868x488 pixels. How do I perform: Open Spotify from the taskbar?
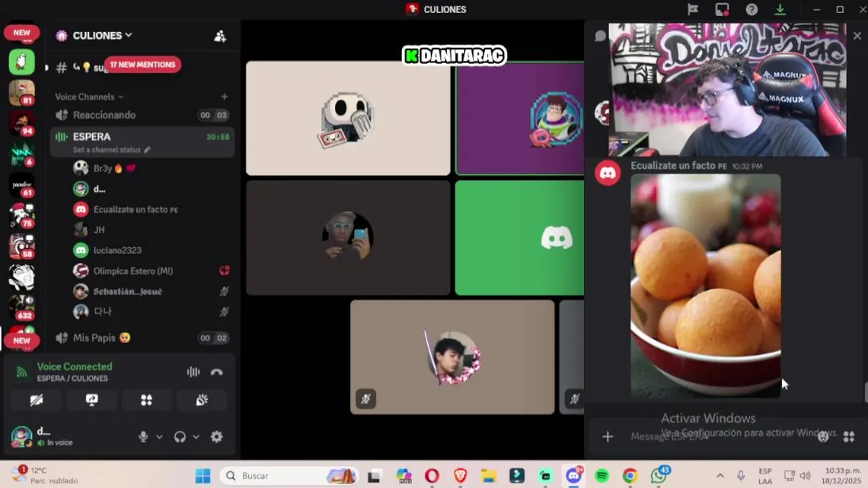pyautogui.click(x=601, y=476)
